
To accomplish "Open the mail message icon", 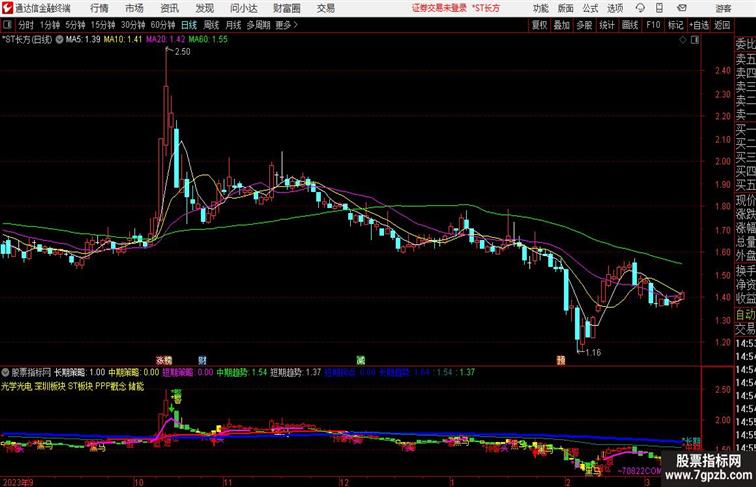I will [x=682, y=8].
